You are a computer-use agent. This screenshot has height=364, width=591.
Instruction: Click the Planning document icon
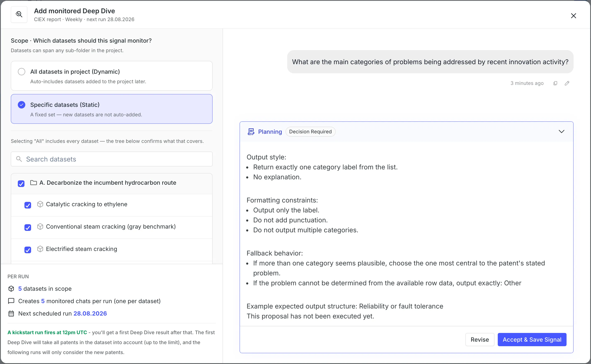tap(251, 132)
